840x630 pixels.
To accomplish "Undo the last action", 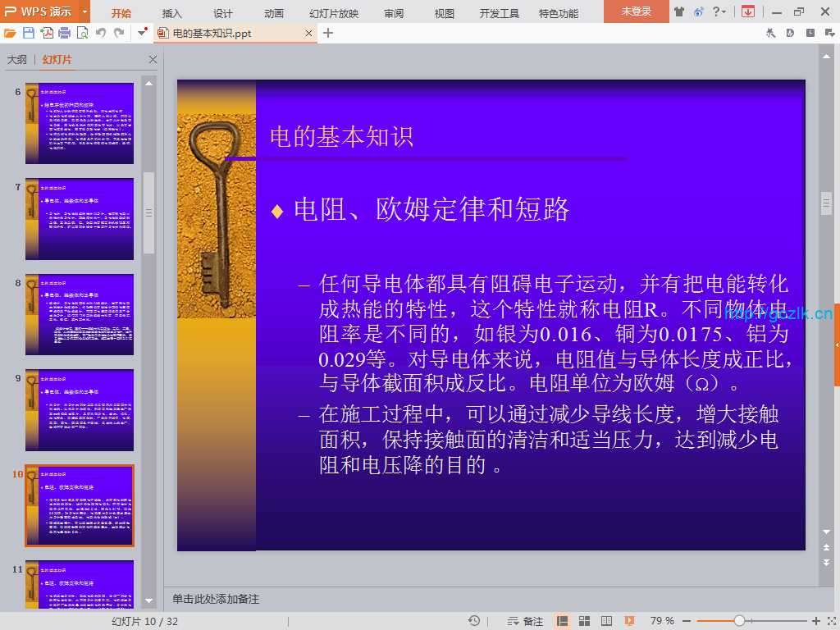I will [x=101, y=33].
